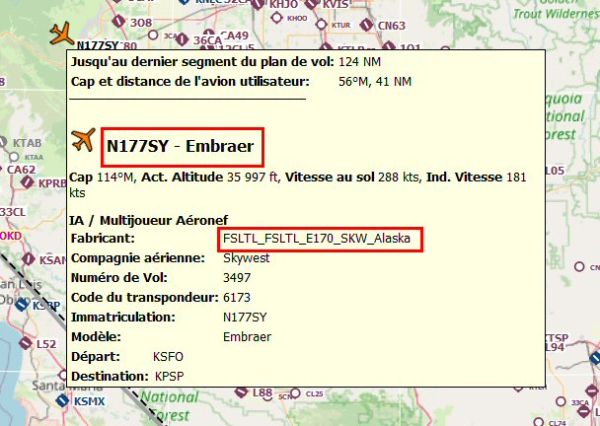Screen dimensions: 600x426
Task: Select the flight number value 3497
Action: pos(237,277)
